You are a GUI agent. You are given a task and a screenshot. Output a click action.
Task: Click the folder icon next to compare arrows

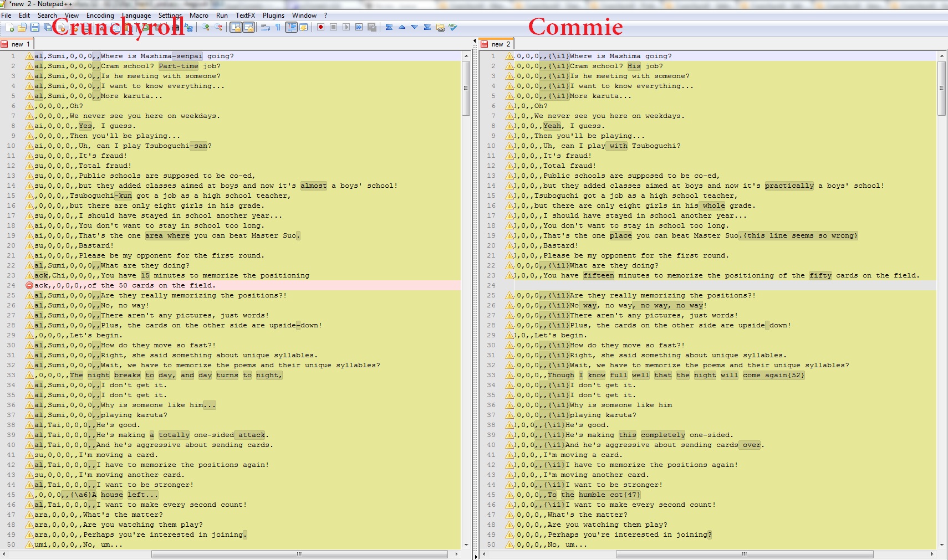440,27
